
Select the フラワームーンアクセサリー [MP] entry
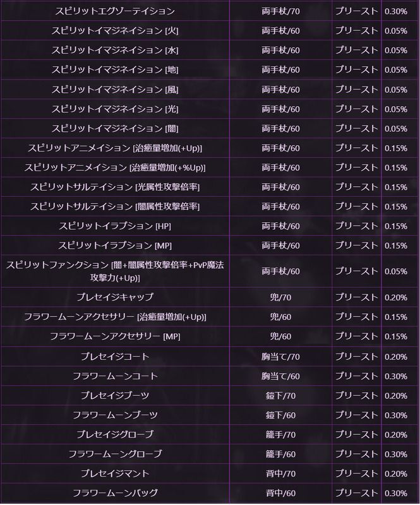tap(114, 336)
